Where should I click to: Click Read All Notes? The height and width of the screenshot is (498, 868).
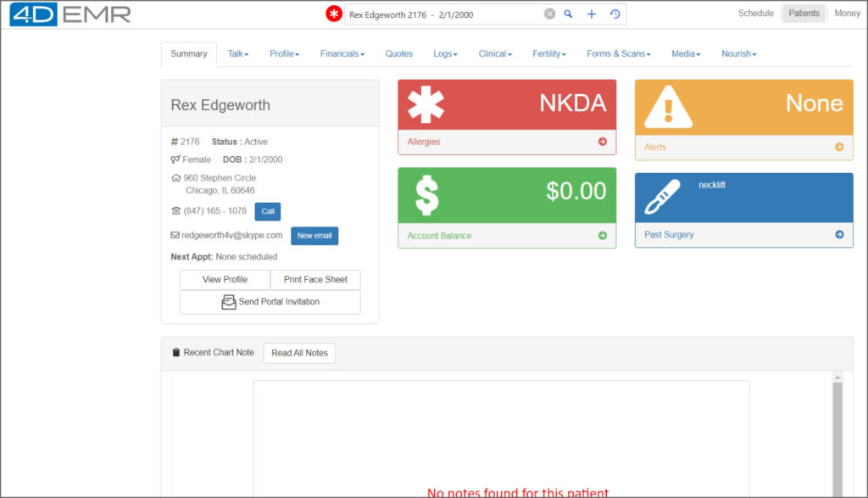[x=299, y=353]
